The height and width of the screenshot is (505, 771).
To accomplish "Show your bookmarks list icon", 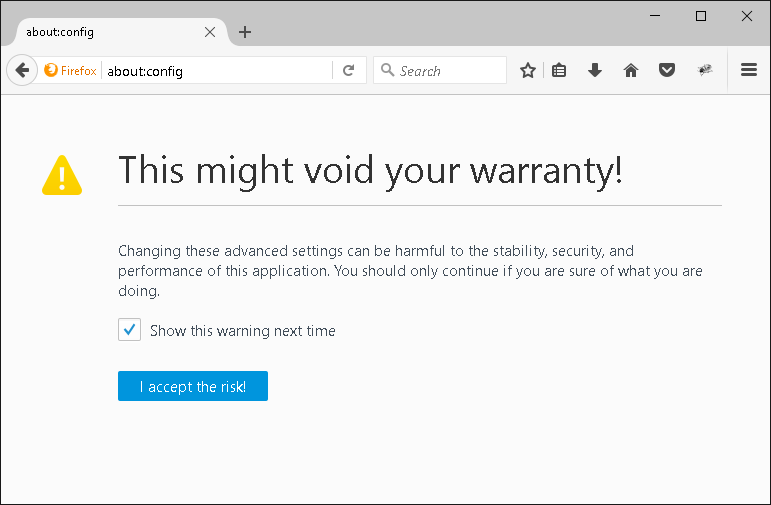I will pos(559,70).
